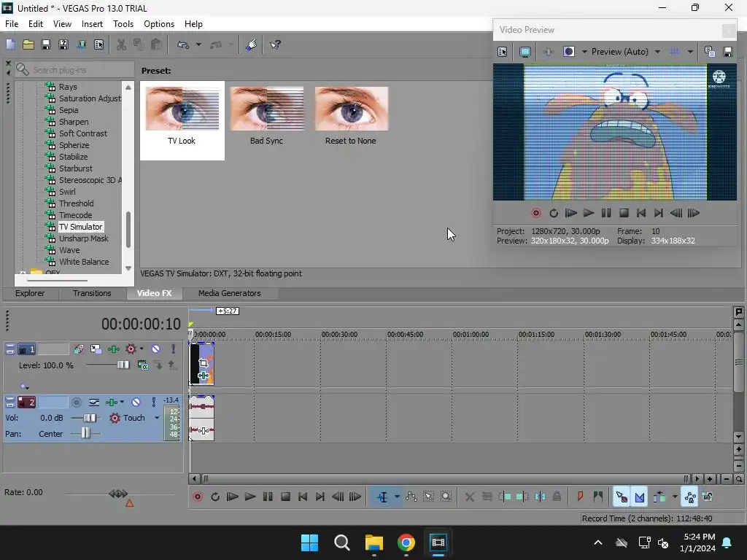Open project Properties from the toolbar
The image size is (747, 560).
click(x=98, y=44)
